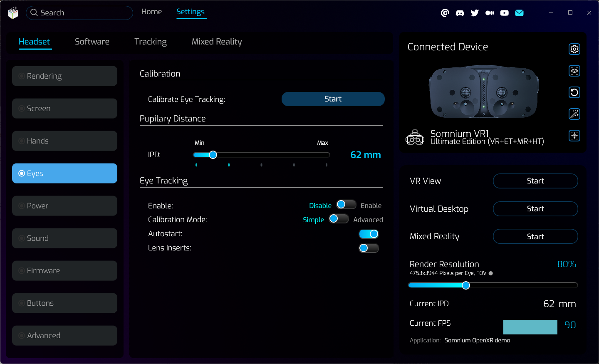
Task: Click the blue mail envelope icon
Action: [x=519, y=13]
